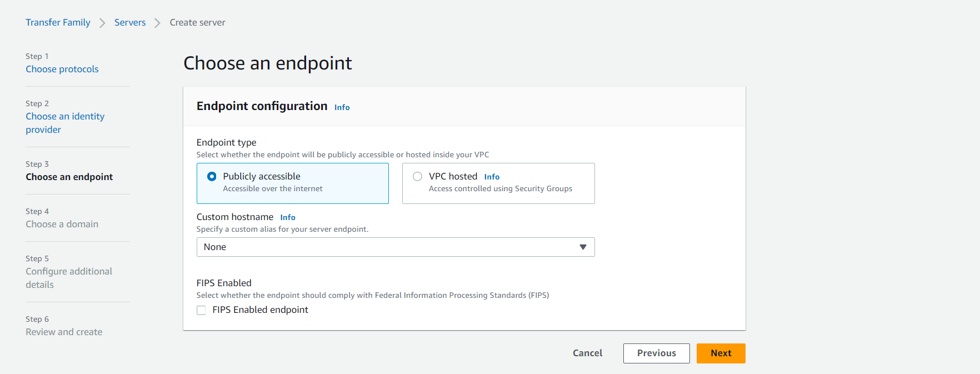Click Step 6 Review and create
This screenshot has height=374, width=980.
[x=64, y=332]
